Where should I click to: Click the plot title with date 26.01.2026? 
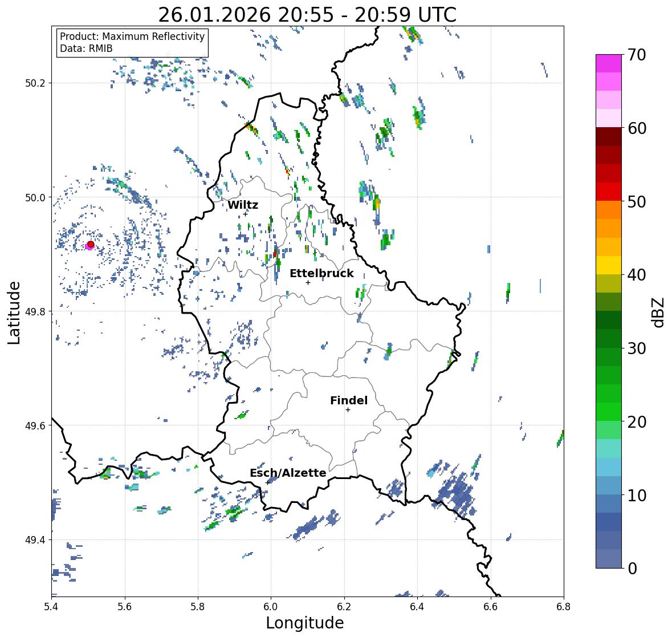coord(307,15)
